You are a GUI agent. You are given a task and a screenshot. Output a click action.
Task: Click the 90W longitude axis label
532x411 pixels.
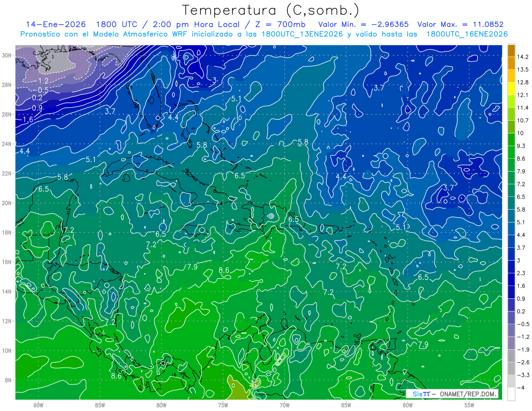pos(39,405)
